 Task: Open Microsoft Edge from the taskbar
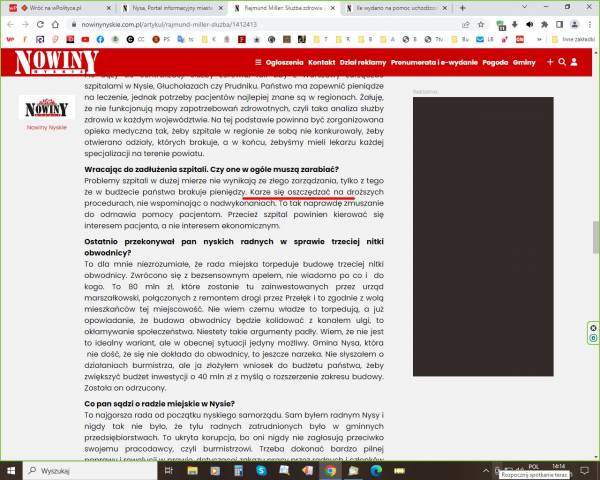(376, 470)
